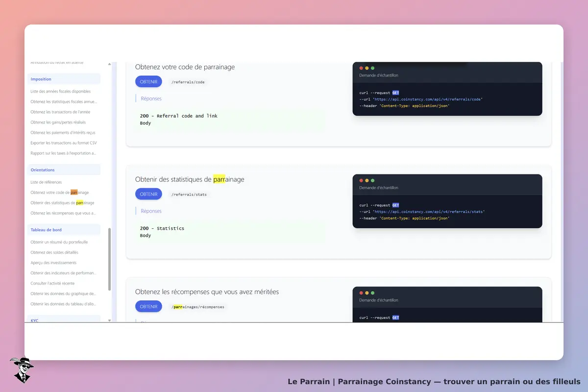Select the /referrals/stats endpoint path
The image size is (588, 392).
[x=189, y=195]
